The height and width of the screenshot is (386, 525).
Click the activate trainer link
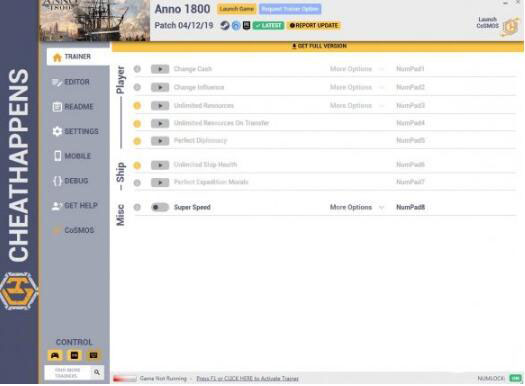[247, 379]
